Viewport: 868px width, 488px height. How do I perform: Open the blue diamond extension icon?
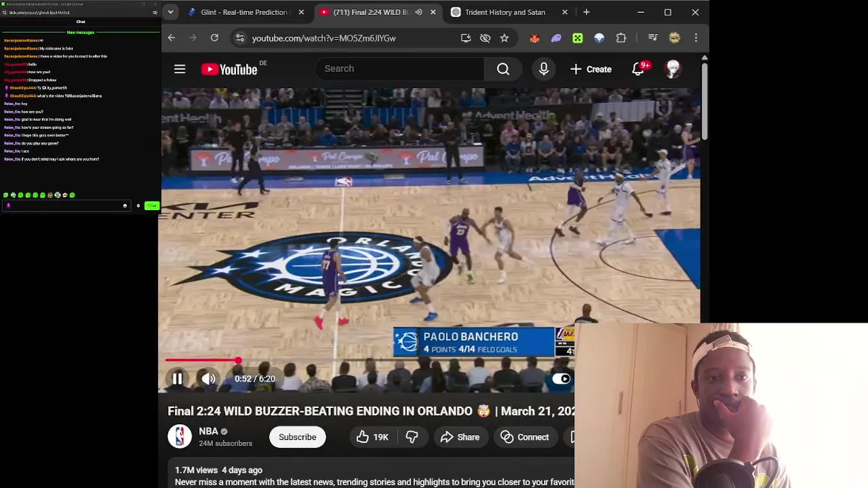coord(599,38)
